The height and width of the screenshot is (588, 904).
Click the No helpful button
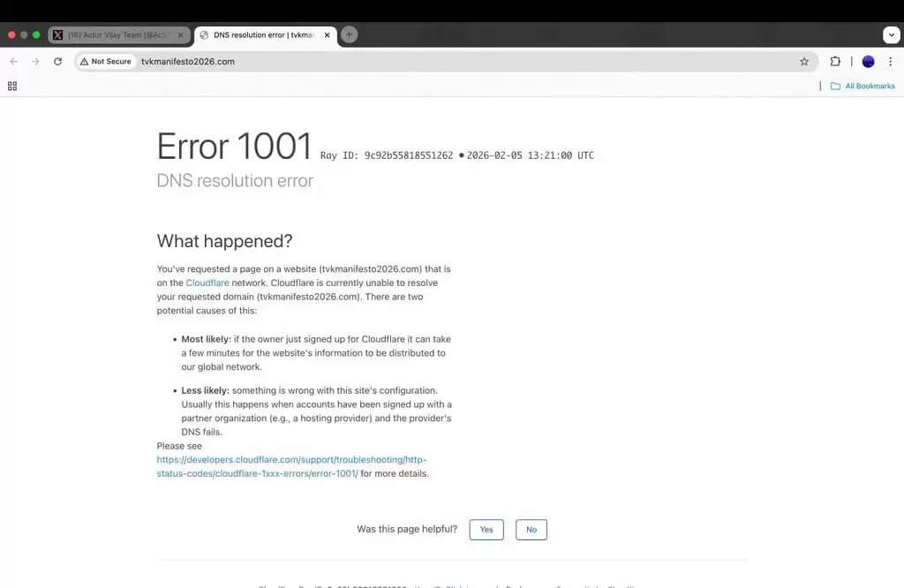[531, 530]
